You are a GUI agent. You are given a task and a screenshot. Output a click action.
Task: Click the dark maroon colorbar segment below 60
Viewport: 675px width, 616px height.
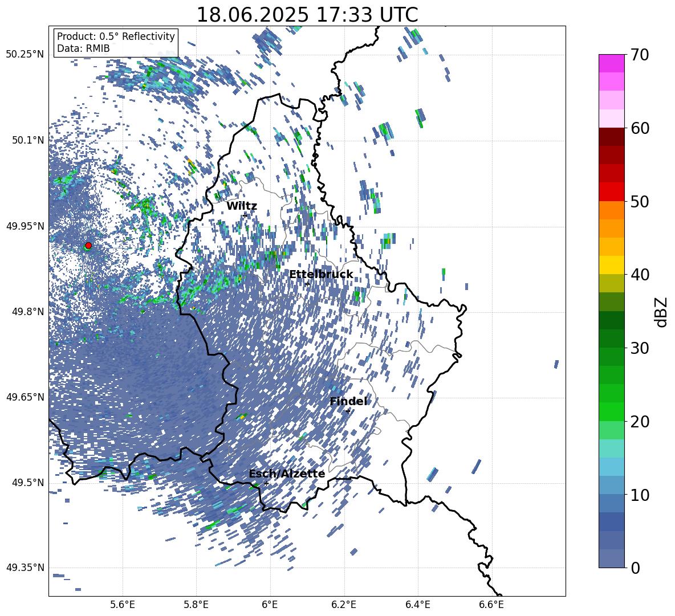611,137
